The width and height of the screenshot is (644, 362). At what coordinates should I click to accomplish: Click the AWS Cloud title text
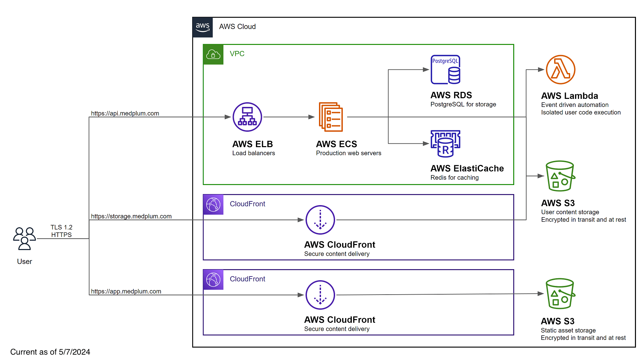(237, 26)
